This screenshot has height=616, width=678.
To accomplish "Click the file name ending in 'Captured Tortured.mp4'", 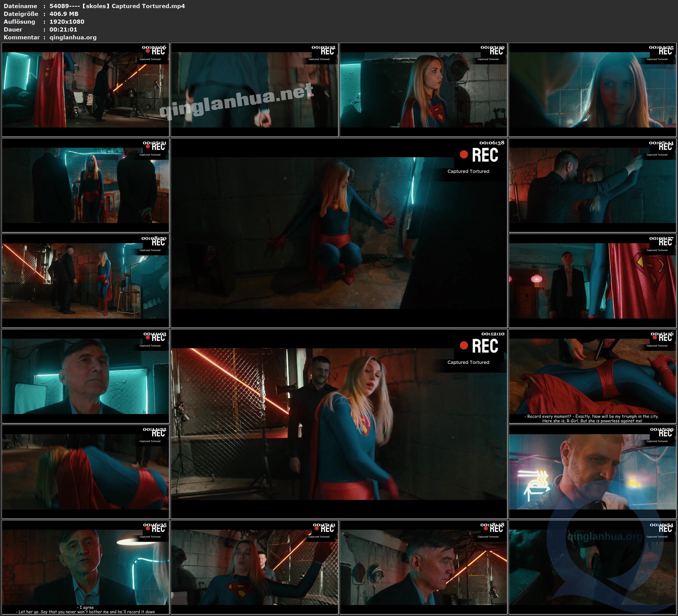I will tap(117, 6).
